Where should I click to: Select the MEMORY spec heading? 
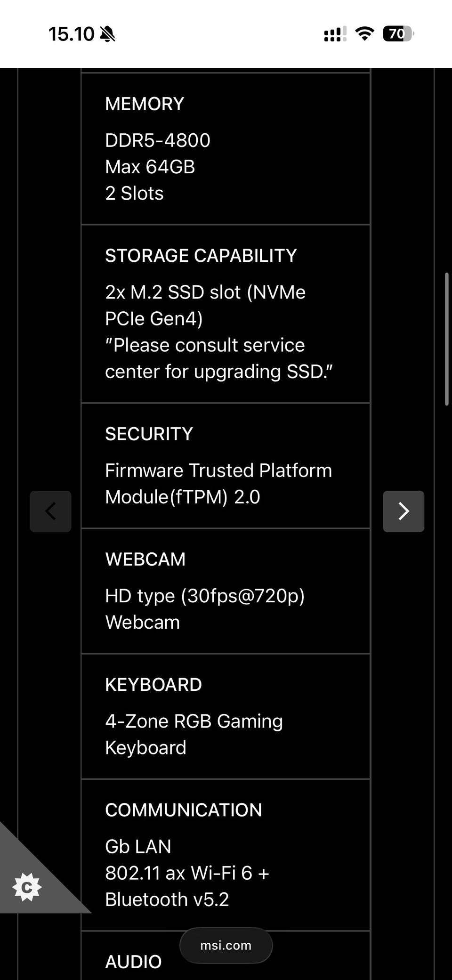click(145, 104)
